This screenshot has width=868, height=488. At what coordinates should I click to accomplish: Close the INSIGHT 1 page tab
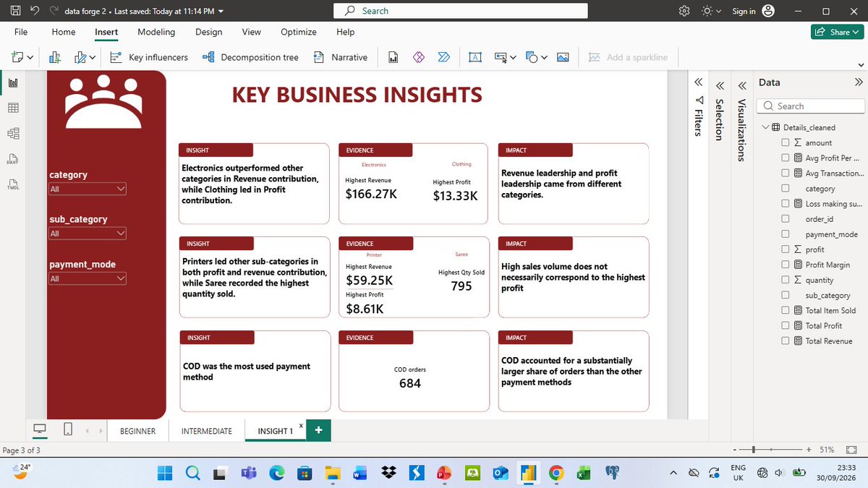300,425
